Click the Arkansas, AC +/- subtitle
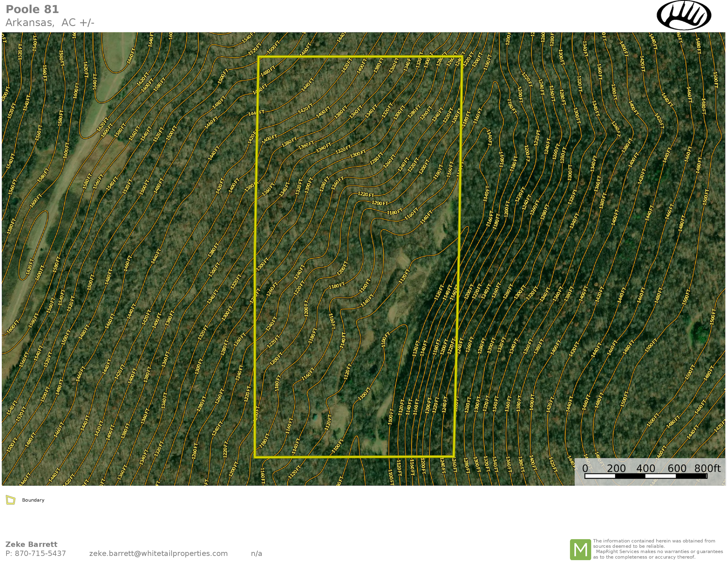 pyautogui.click(x=50, y=22)
